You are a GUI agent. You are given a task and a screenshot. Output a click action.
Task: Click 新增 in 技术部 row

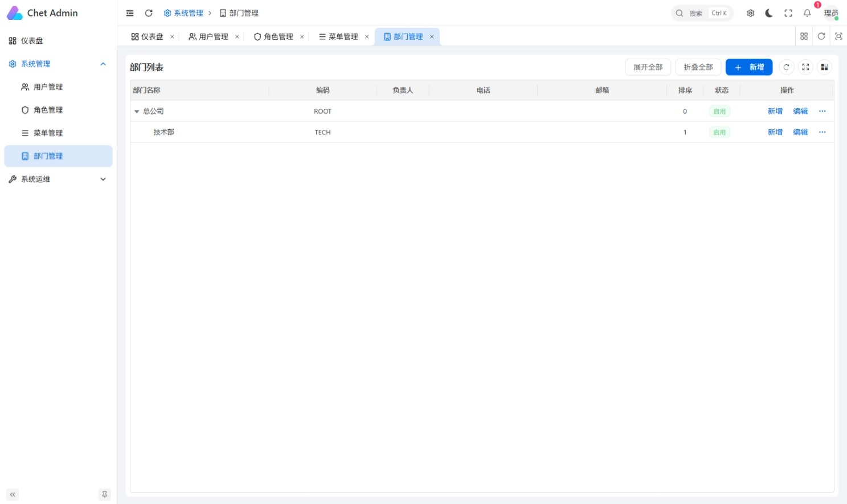pyautogui.click(x=775, y=132)
